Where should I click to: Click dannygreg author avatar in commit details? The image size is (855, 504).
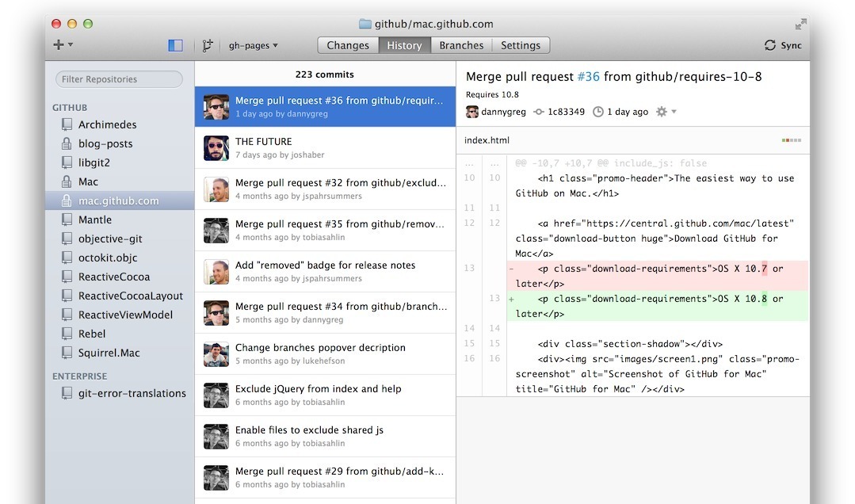(x=472, y=112)
